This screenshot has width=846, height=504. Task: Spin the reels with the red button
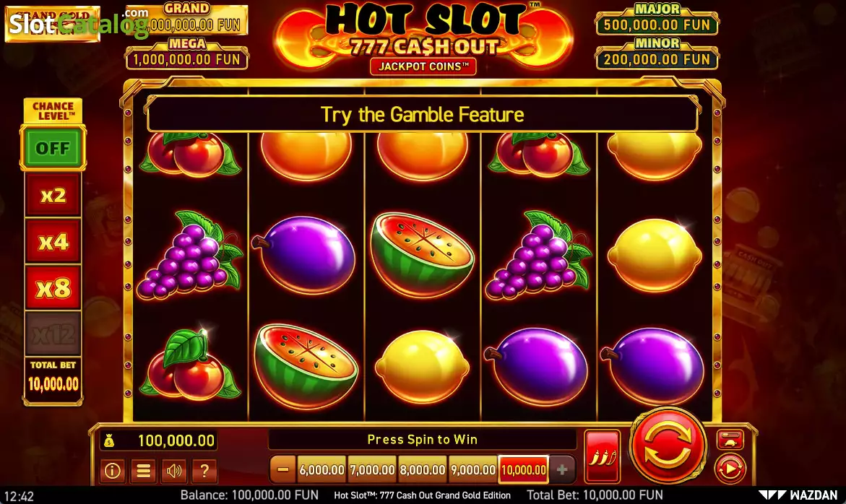point(668,446)
